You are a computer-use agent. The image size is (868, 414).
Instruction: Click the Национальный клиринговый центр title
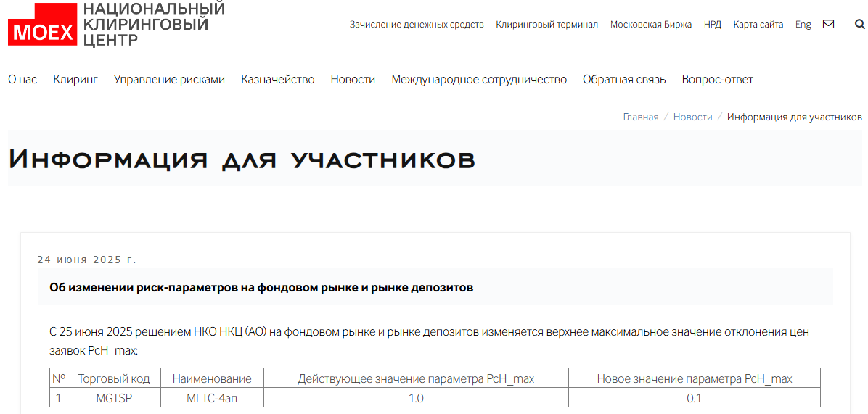click(154, 24)
